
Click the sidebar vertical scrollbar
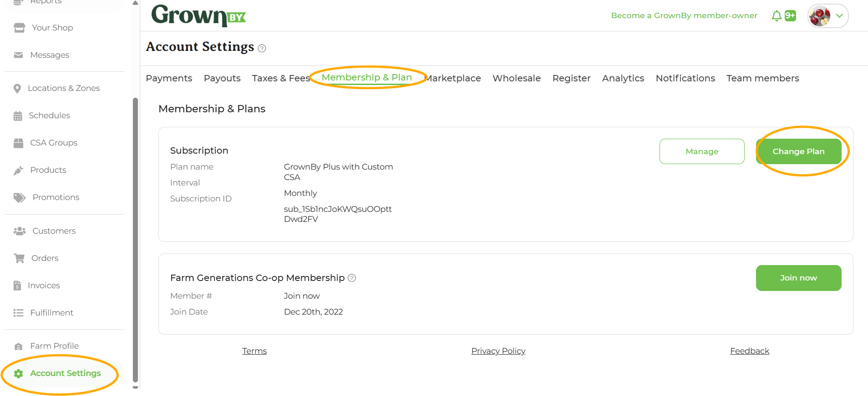(135, 240)
